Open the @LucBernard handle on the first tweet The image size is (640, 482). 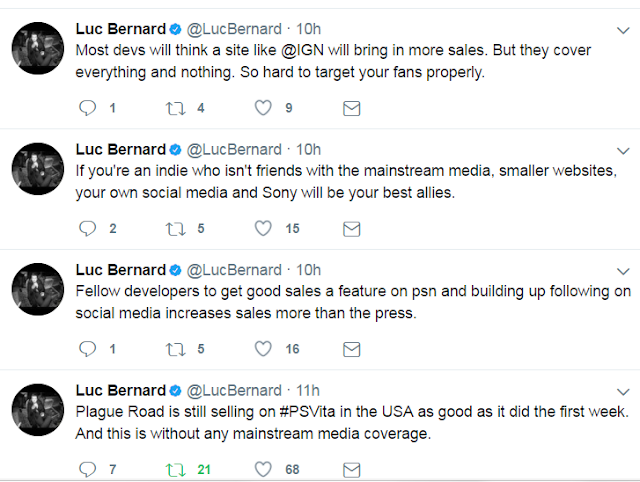click(234, 29)
